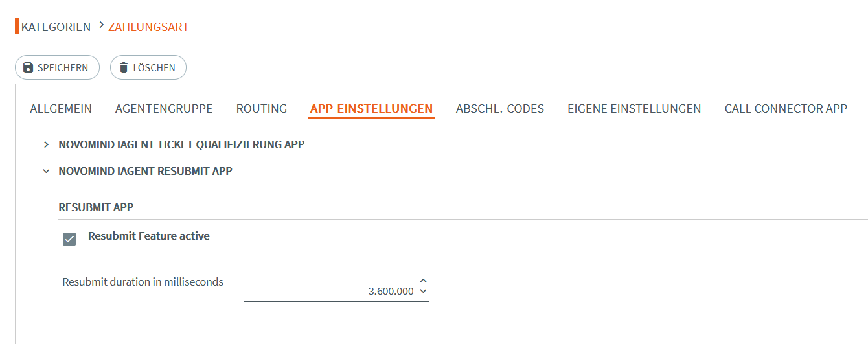Click the Speichern button
Image resolution: width=868 pixels, height=344 pixels.
click(x=57, y=67)
